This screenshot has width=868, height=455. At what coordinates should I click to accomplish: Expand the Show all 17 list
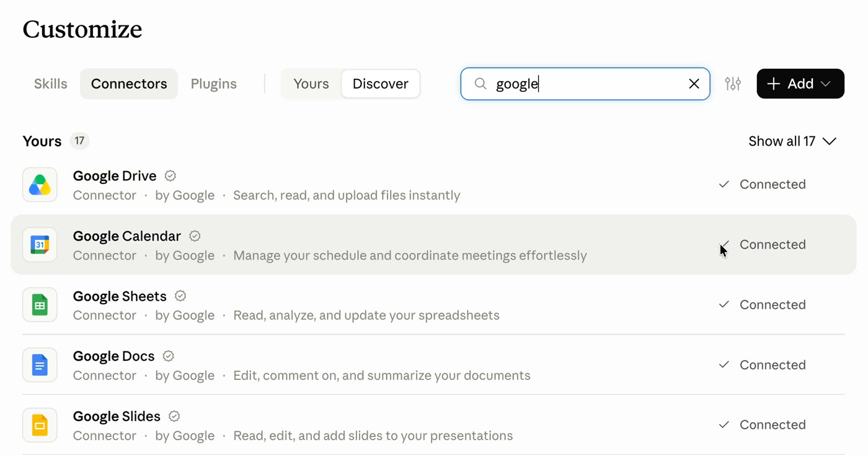(x=792, y=141)
